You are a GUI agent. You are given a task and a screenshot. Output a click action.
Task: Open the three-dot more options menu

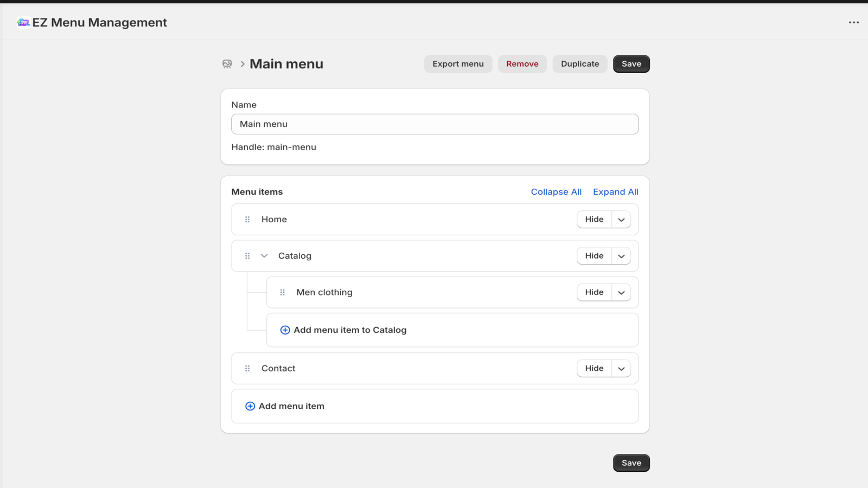click(853, 22)
